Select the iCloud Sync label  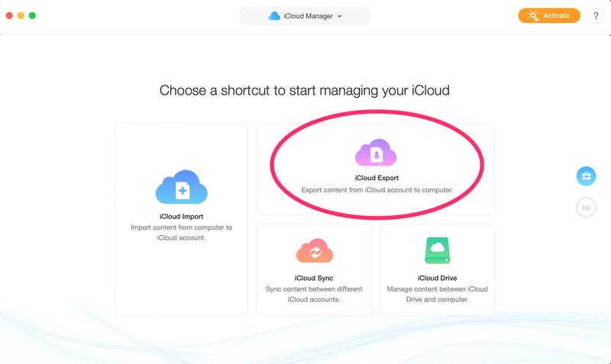[x=314, y=278]
